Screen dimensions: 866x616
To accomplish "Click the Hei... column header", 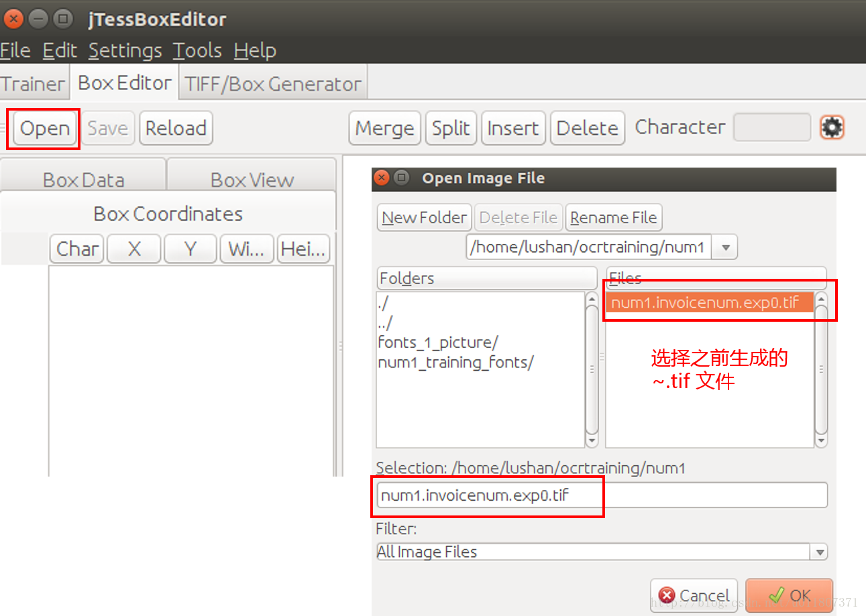I will coord(304,249).
